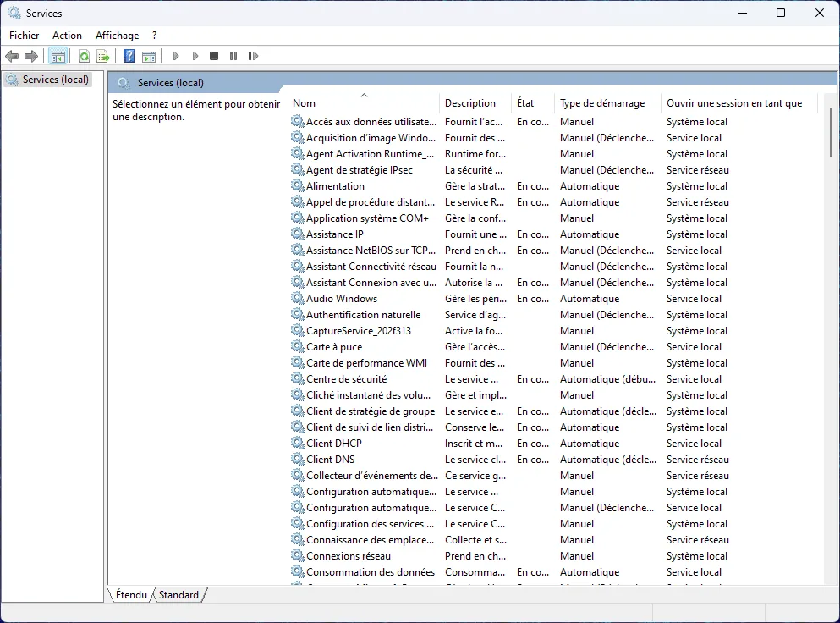
Task: Click the Properties panel toolbar icon
Action: (149, 56)
